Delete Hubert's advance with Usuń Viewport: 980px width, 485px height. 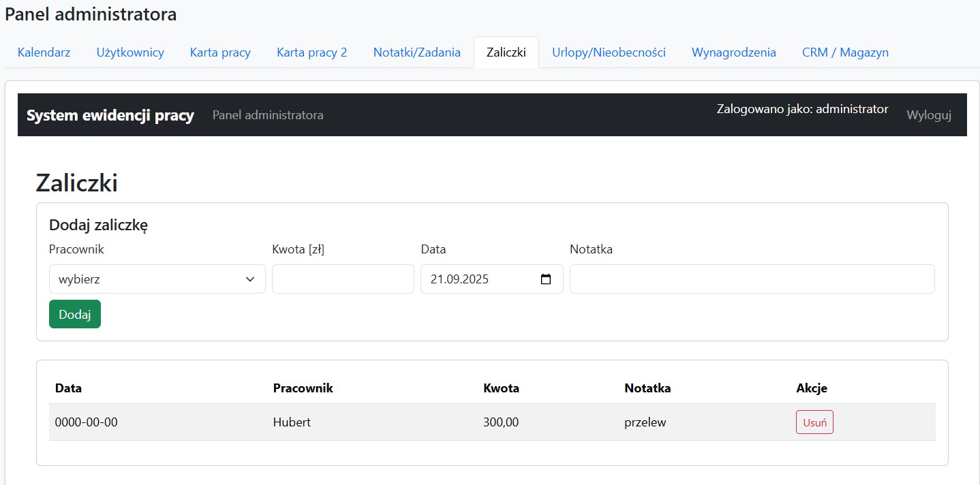coord(814,422)
